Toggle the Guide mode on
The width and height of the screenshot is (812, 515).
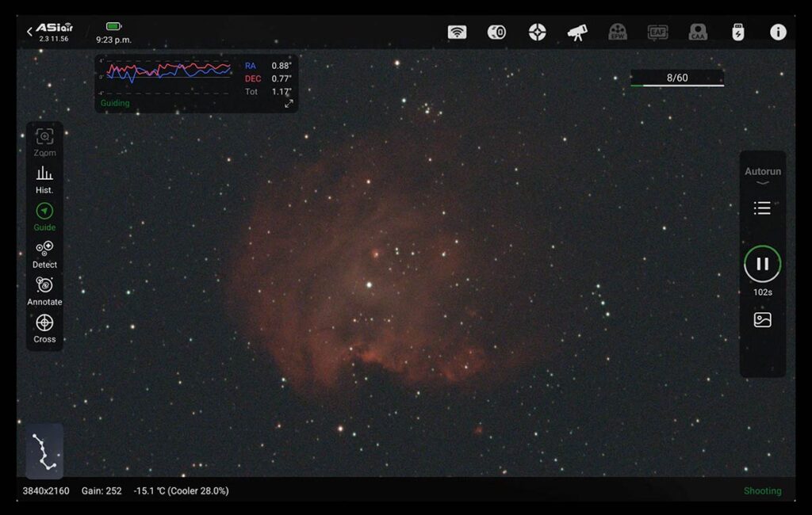pos(44,216)
